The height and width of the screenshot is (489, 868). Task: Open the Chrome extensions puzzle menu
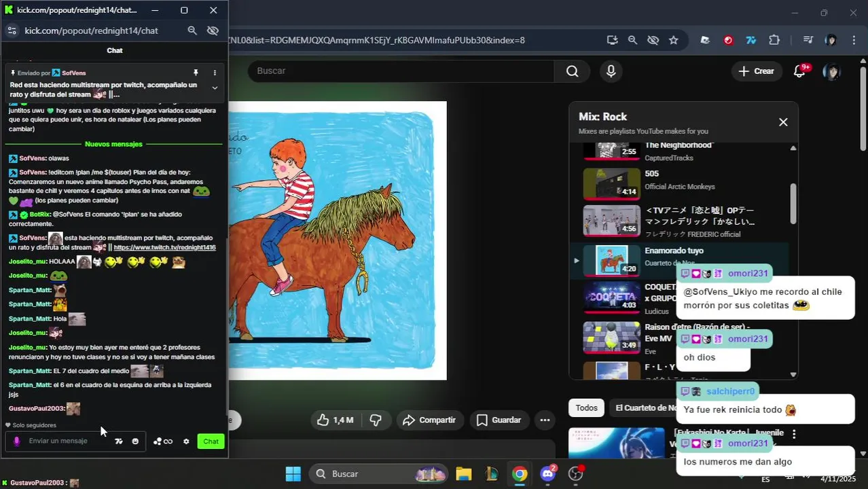(774, 40)
